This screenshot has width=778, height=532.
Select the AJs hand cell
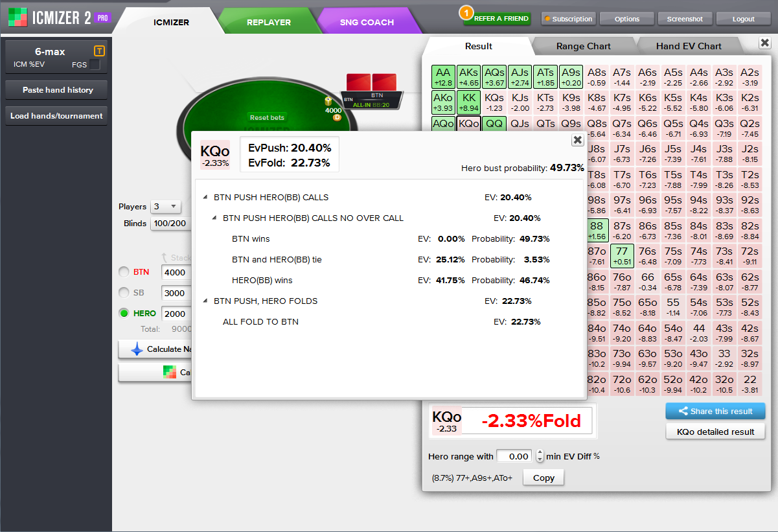(x=520, y=77)
